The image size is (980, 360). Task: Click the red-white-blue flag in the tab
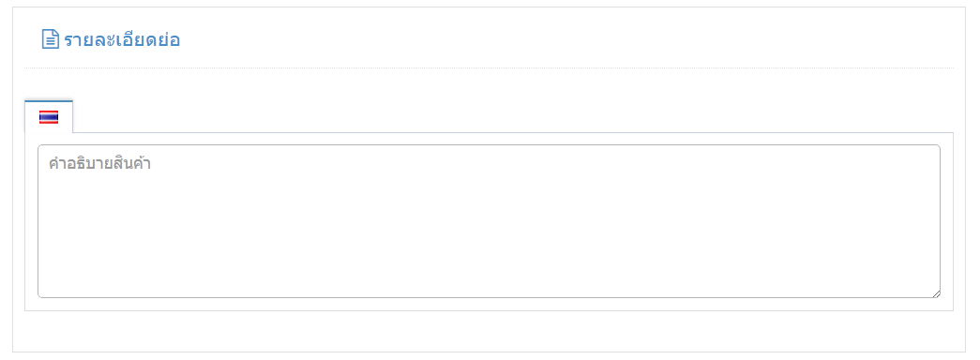[49, 117]
